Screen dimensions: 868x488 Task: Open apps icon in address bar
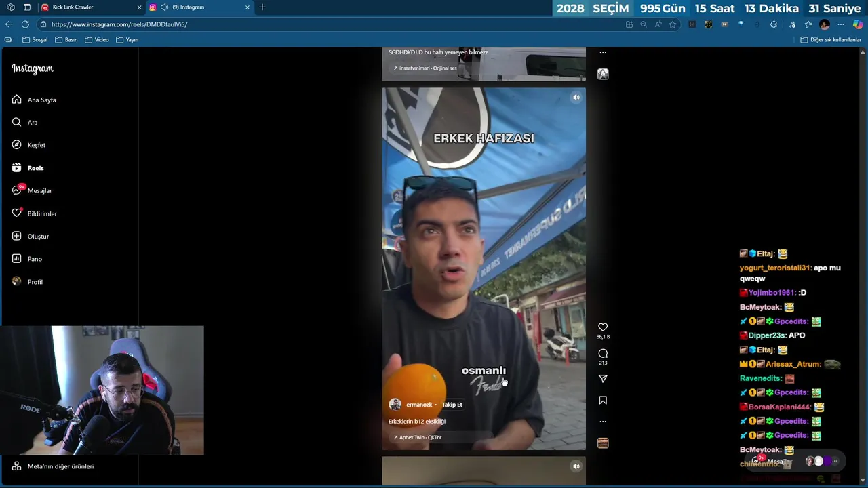pos(629,24)
